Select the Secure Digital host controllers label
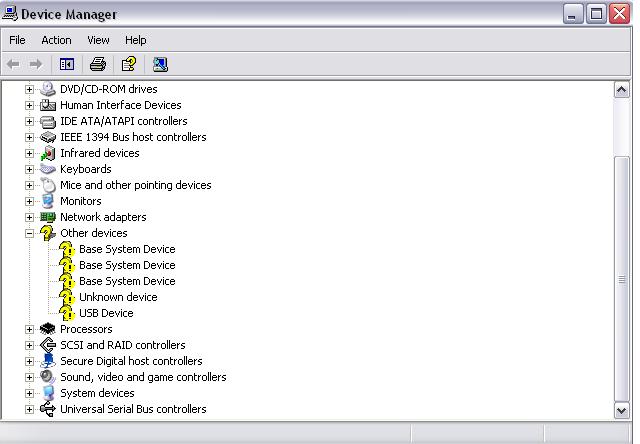The height and width of the screenshot is (444, 640). 131,361
